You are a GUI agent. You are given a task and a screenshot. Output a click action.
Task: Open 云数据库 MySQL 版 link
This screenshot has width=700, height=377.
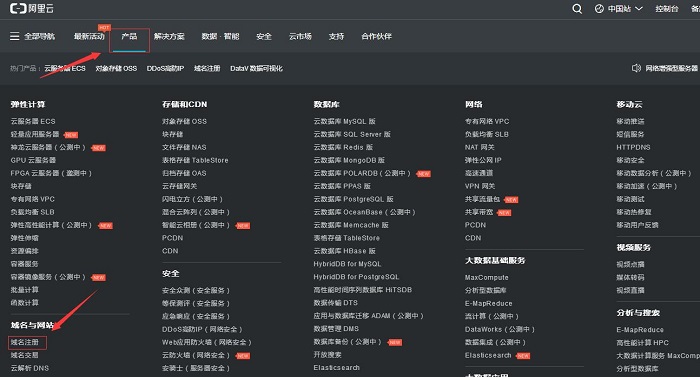[344, 121]
